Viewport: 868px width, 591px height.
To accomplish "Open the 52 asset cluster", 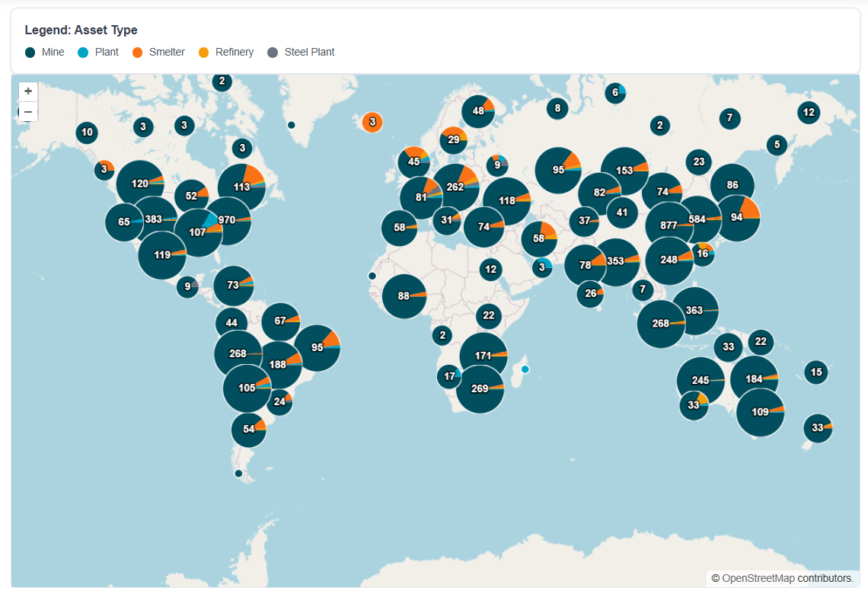I will pos(192,196).
